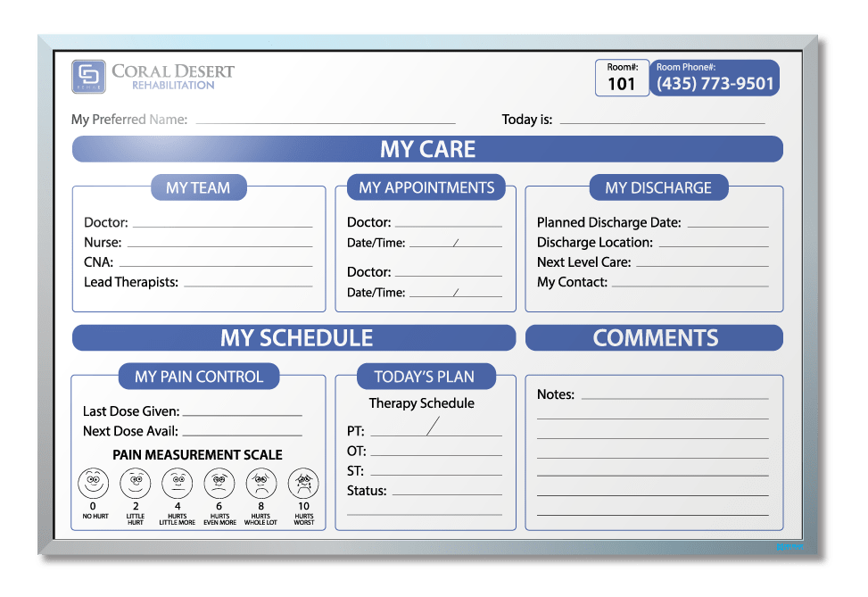868x597 pixels.
Task: Click the MY DISCHARGE section header
Action: pos(658,187)
